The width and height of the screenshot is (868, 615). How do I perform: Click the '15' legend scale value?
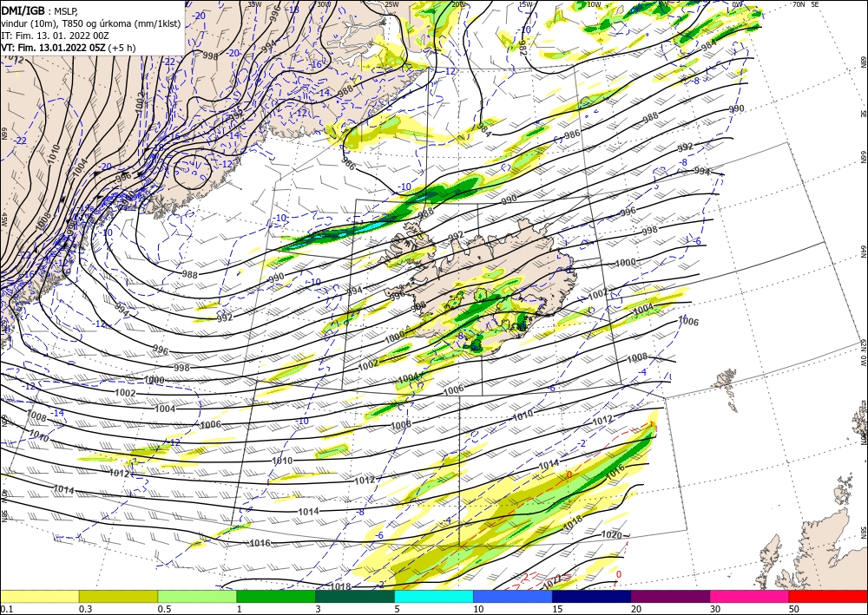(x=557, y=609)
